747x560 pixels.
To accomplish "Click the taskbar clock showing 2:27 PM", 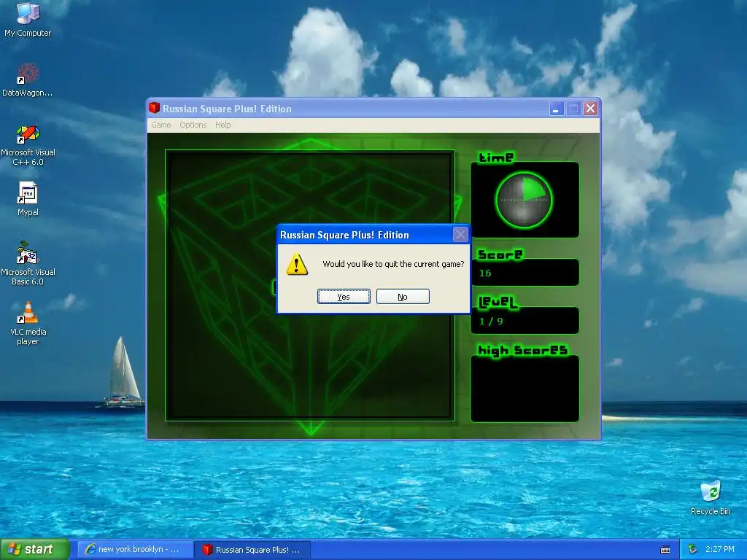I will tap(720, 550).
